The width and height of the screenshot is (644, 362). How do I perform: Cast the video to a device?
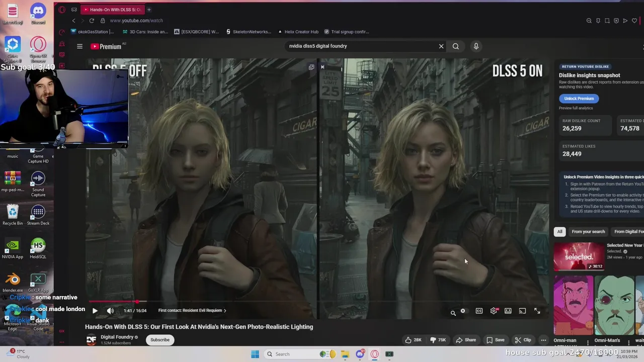coord(522,311)
